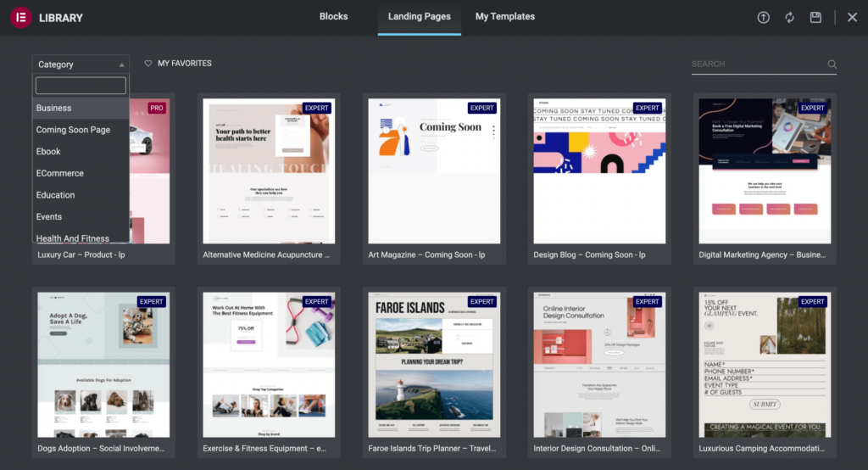Open Faroe Islands Trip Planner template
Screen dimensions: 868x470
(x=434, y=365)
